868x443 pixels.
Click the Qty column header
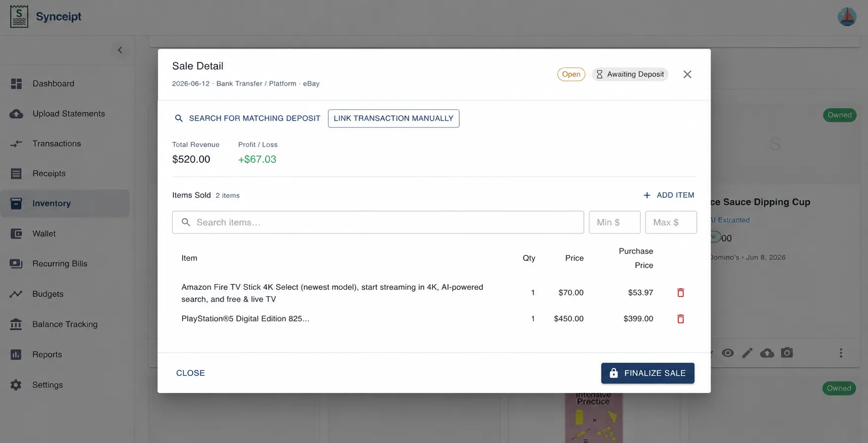coord(529,258)
